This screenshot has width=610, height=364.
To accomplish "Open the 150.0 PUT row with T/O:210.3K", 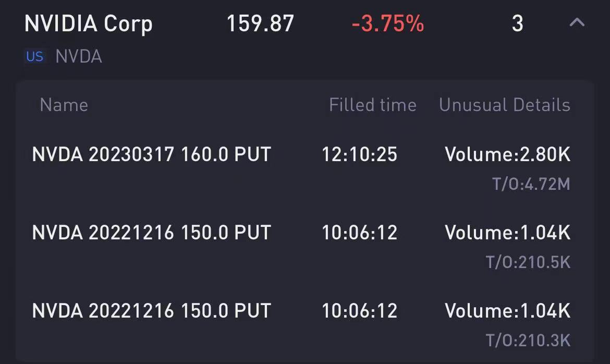I will (152, 311).
